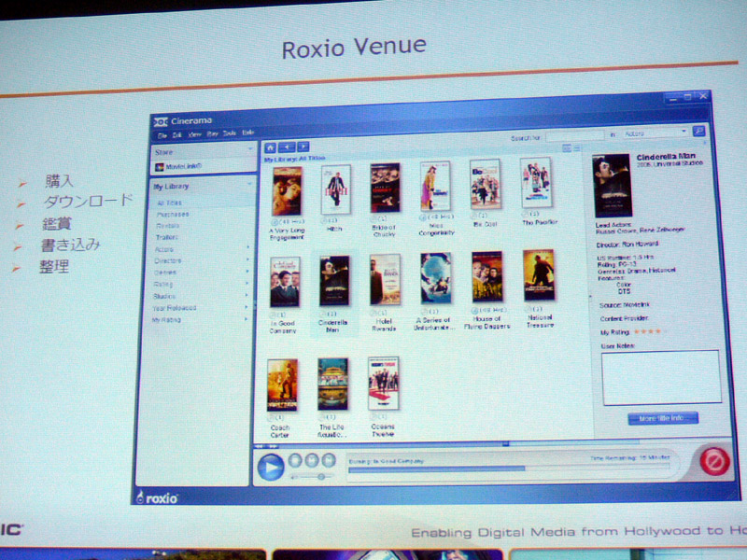Switch to thumbnail grid view icon

[x=567, y=148]
